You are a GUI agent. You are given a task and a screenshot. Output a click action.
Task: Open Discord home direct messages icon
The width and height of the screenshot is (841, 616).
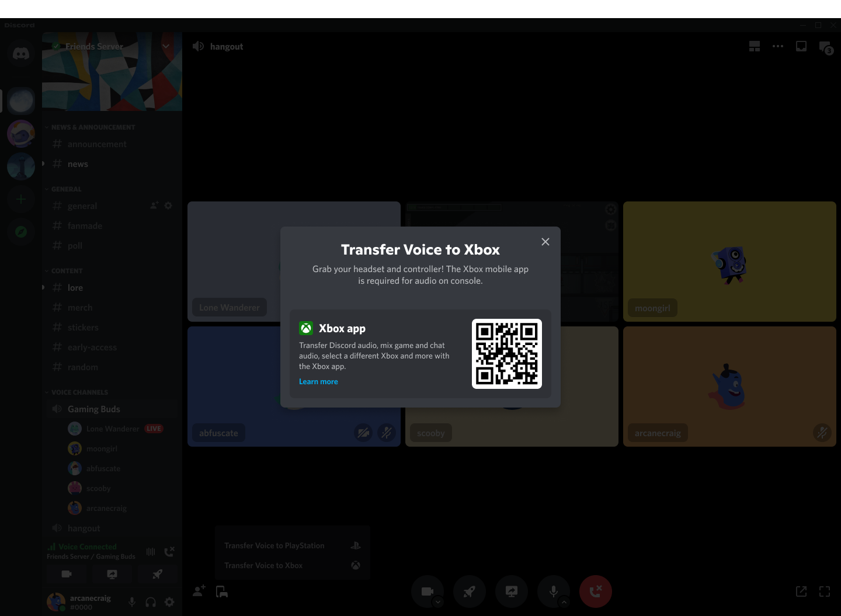click(21, 54)
